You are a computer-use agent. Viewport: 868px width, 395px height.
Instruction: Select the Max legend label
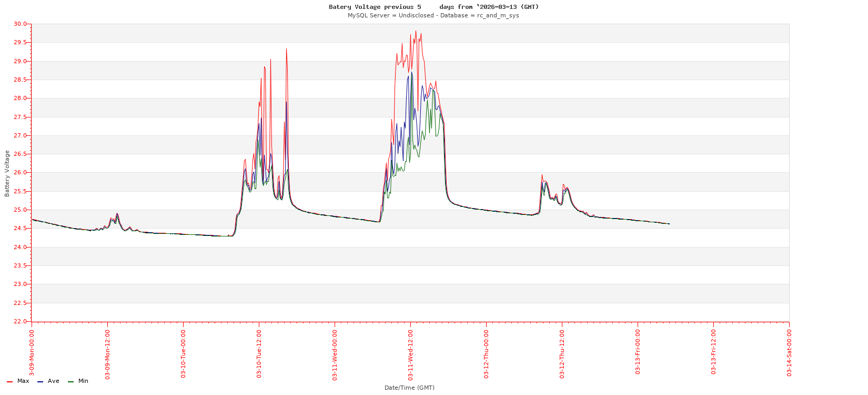pos(23,381)
